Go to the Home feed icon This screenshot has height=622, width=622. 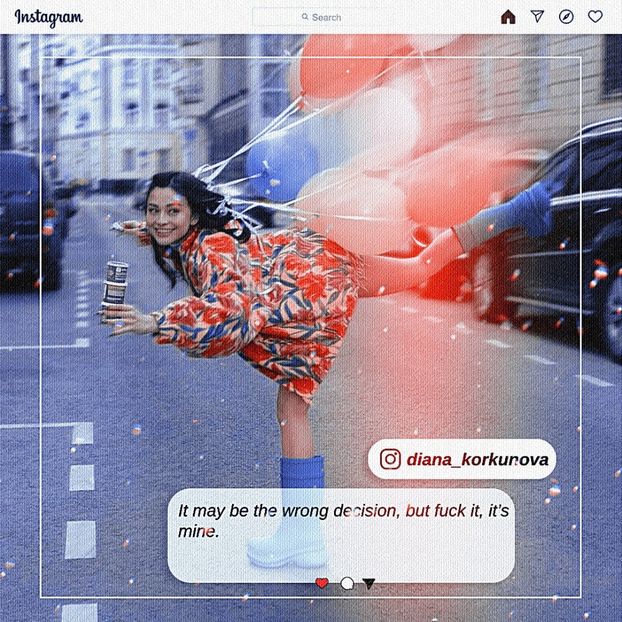click(508, 17)
